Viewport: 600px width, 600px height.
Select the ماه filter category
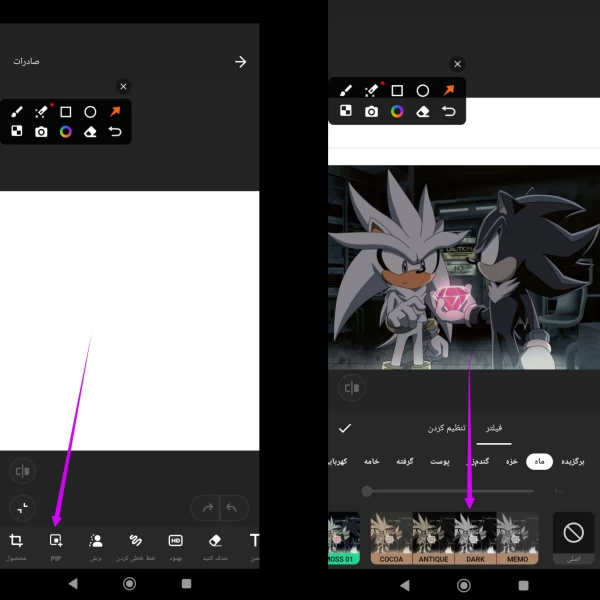539,461
